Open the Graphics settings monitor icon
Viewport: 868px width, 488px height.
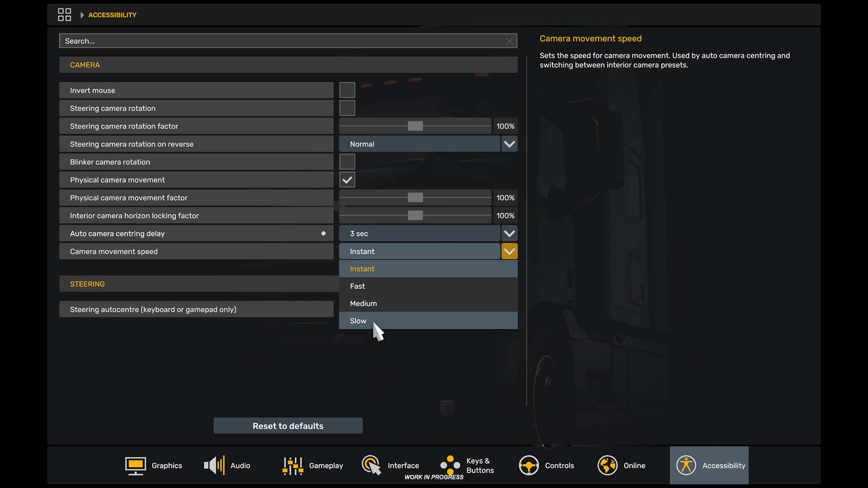(135, 465)
